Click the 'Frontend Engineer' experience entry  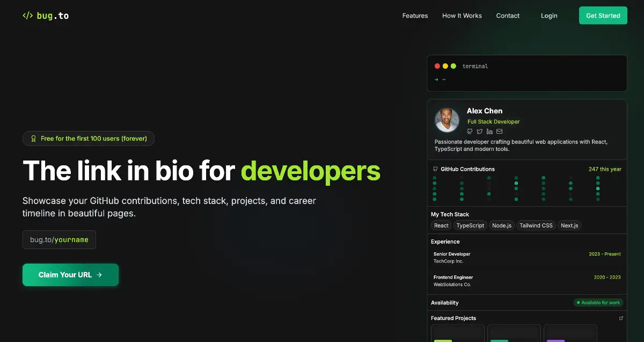pyautogui.click(x=453, y=278)
